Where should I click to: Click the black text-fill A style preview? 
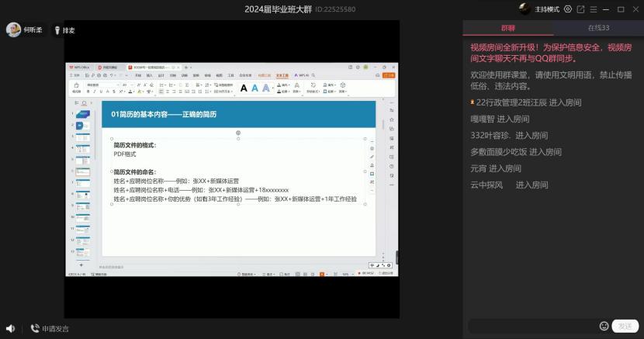244,88
